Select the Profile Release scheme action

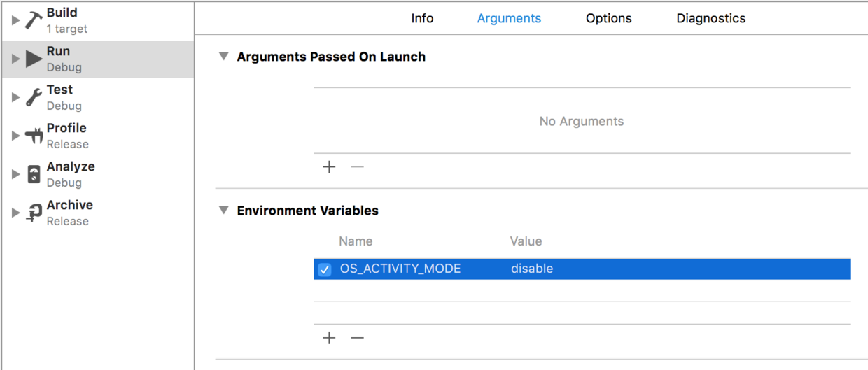pos(67,136)
